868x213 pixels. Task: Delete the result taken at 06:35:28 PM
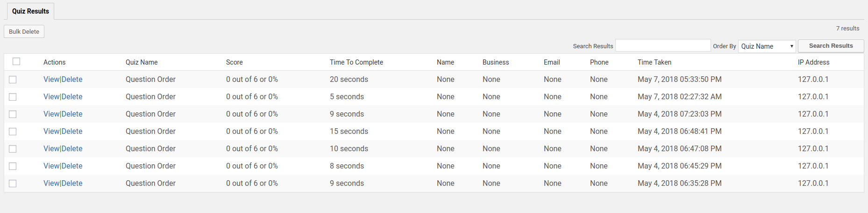click(72, 184)
